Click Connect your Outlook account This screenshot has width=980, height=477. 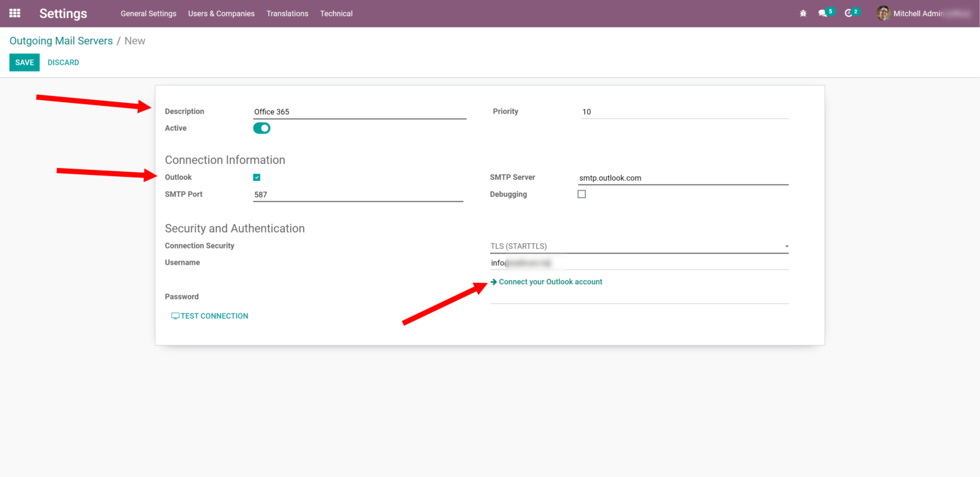(550, 282)
